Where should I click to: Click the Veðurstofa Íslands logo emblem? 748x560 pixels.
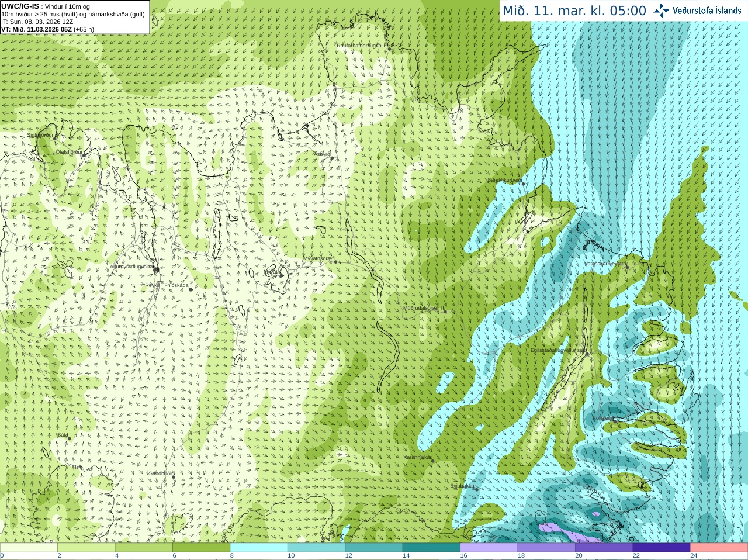coord(662,11)
